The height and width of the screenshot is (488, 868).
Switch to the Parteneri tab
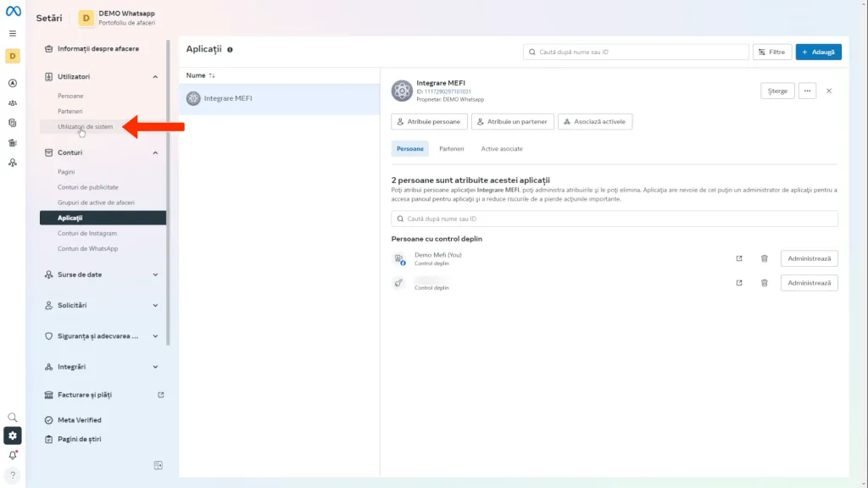[452, 149]
